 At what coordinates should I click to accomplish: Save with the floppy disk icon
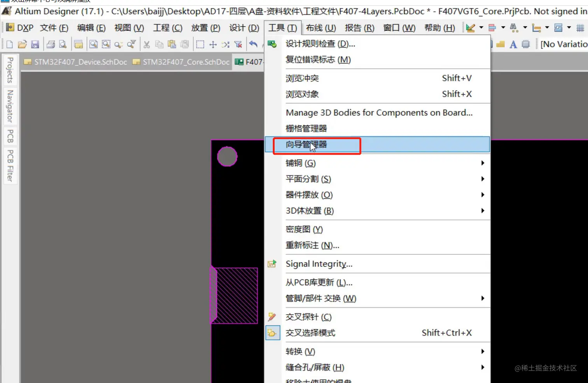[x=35, y=45]
